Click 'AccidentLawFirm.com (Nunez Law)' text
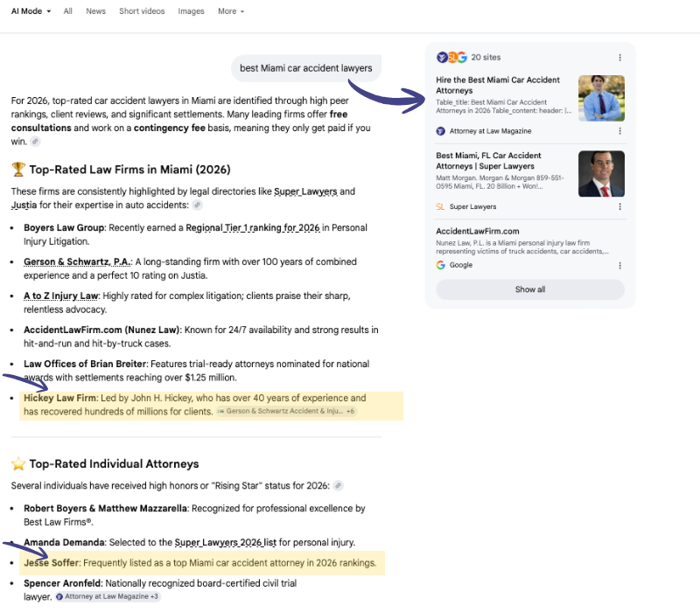This screenshot has width=700, height=612. pos(101,330)
